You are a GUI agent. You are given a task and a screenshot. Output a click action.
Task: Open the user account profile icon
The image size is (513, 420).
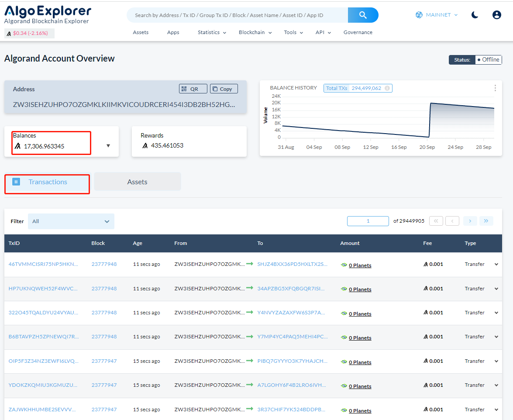point(497,15)
